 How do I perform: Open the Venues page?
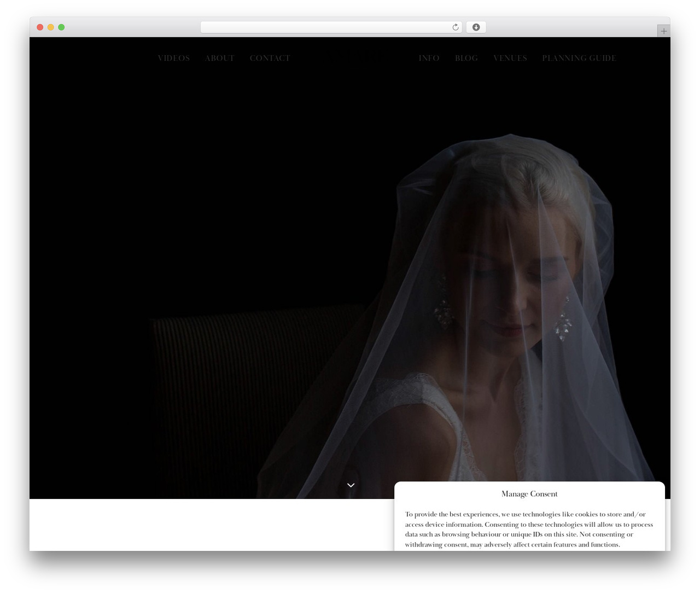510,58
